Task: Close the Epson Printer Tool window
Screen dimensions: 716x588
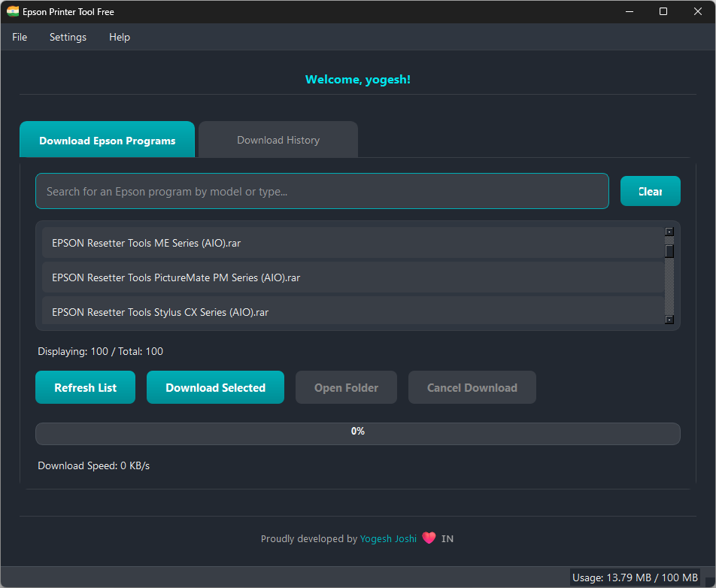Action: tap(698, 11)
